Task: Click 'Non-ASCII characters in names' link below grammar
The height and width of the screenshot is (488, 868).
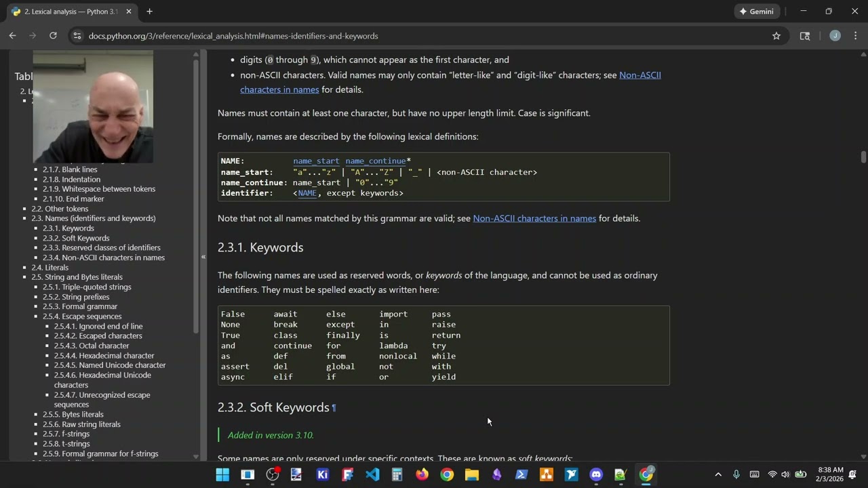Action: pos(534,218)
